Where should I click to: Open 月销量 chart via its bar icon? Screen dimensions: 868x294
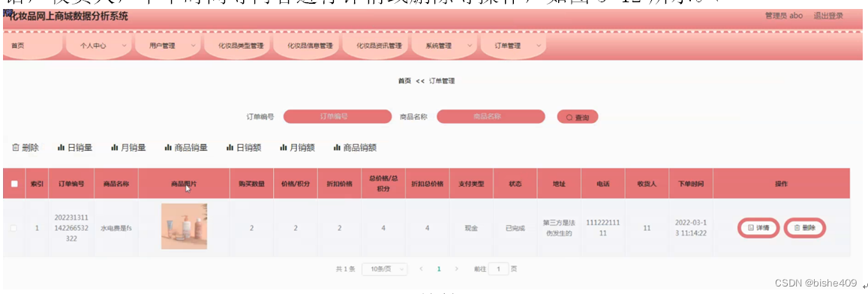click(x=115, y=148)
